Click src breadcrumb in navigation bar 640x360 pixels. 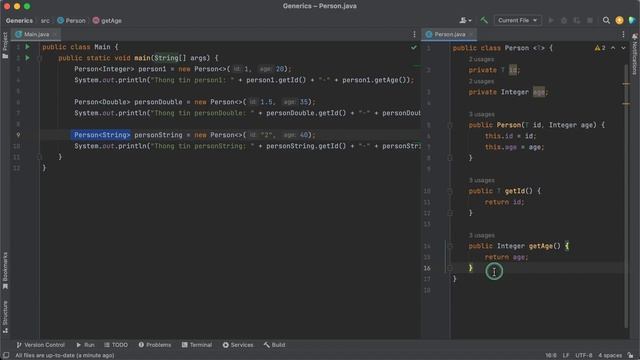[x=45, y=20]
